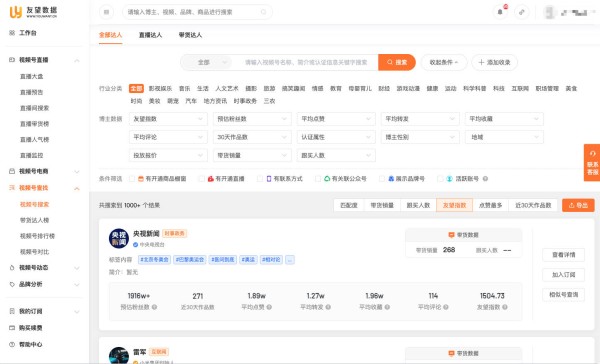Click the 友望数据 logo
The height and width of the screenshot is (364, 600).
coord(33,12)
